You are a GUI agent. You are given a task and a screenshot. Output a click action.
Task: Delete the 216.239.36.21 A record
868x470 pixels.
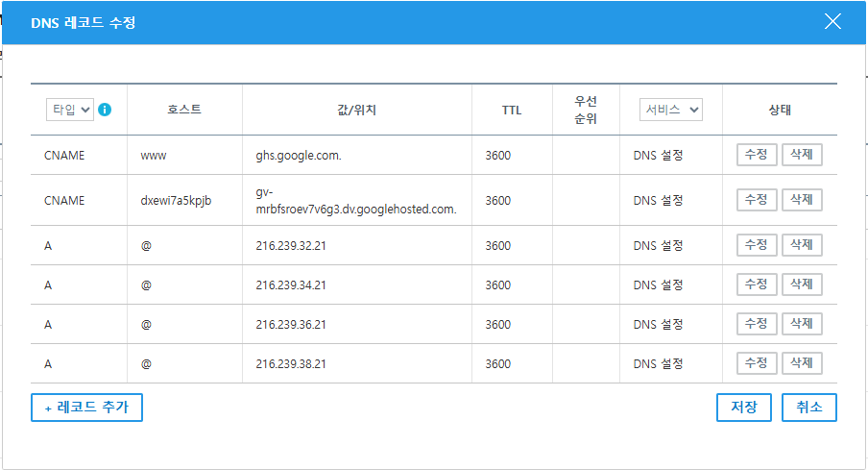pyautogui.click(x=802, y=324)
